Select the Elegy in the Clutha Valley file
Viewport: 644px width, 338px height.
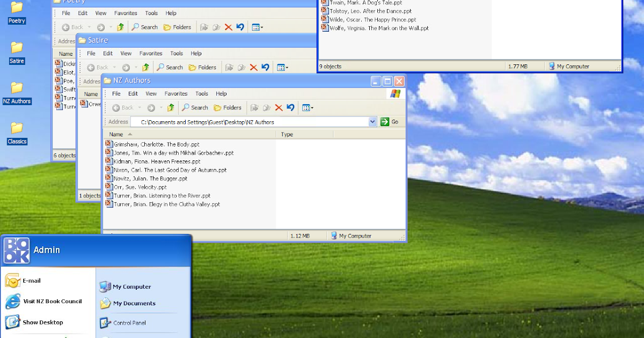tap(166, 204)
